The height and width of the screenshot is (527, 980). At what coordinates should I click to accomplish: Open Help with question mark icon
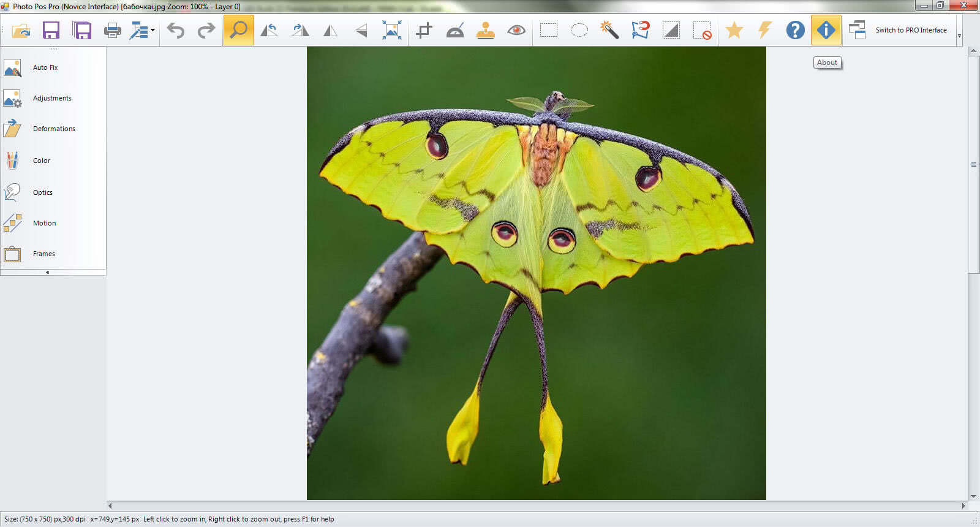tap(795, 30)
